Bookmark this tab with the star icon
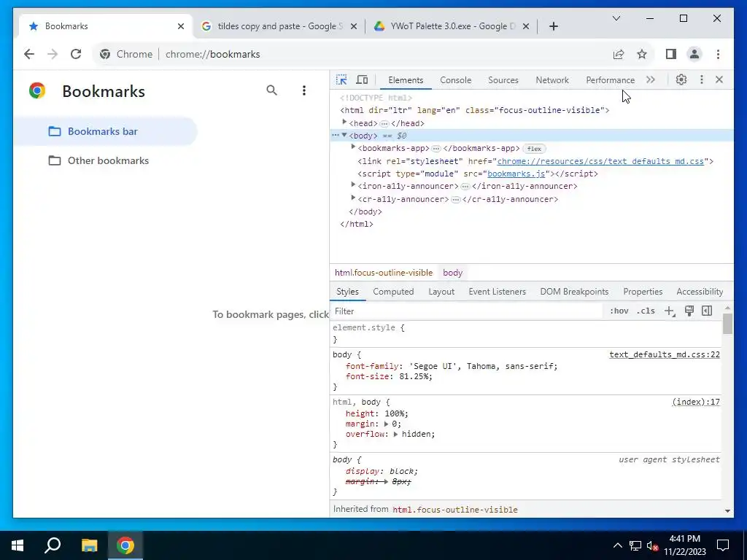747x560 pixels. tap(642, 54)
